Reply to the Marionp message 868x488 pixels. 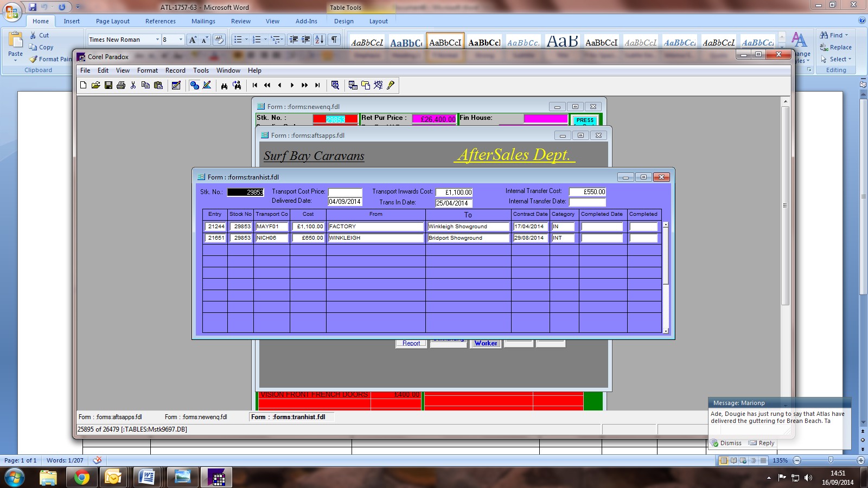[762, 443]
